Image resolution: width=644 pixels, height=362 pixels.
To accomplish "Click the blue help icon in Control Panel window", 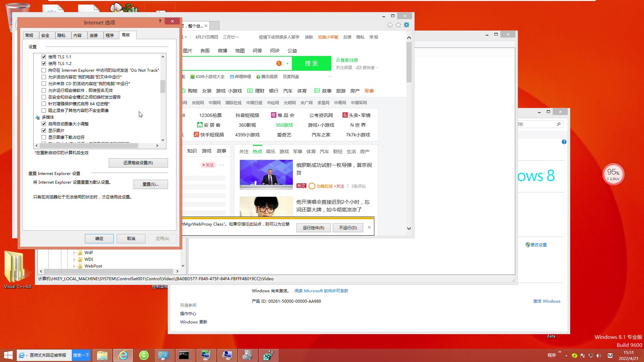I will pyautogui.click(x=564, y=142).
